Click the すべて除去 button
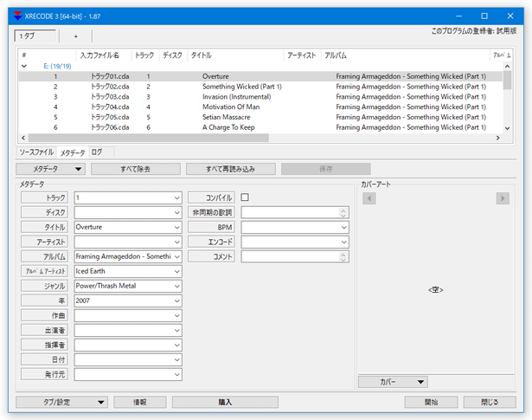Image resolution: width=532 pixels, height=420 pixels. click(x=136, y=169)
